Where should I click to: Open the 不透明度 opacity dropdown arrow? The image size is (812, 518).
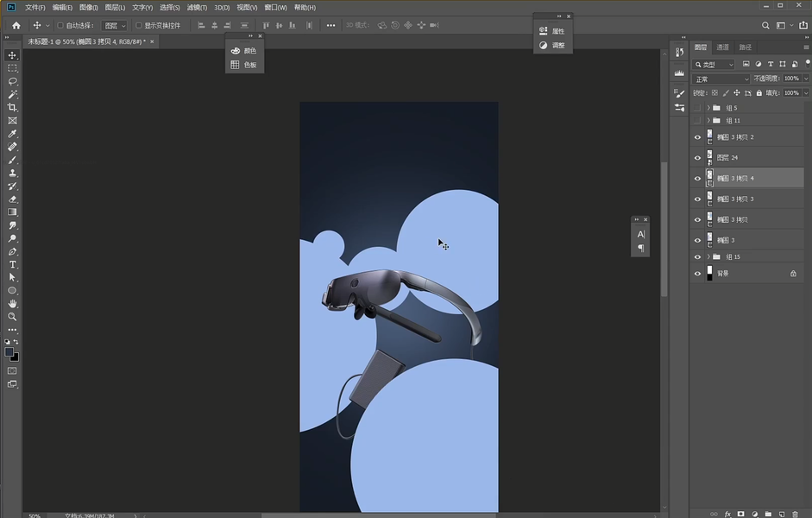tap(806, 79)
